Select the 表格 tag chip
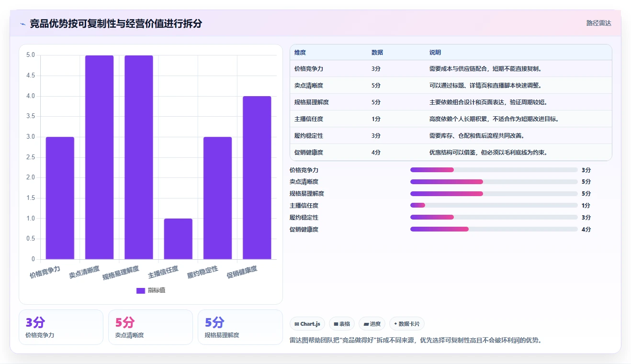Viewport: 631px width, 364px height. pyautogui.click(x=342, y=324)
